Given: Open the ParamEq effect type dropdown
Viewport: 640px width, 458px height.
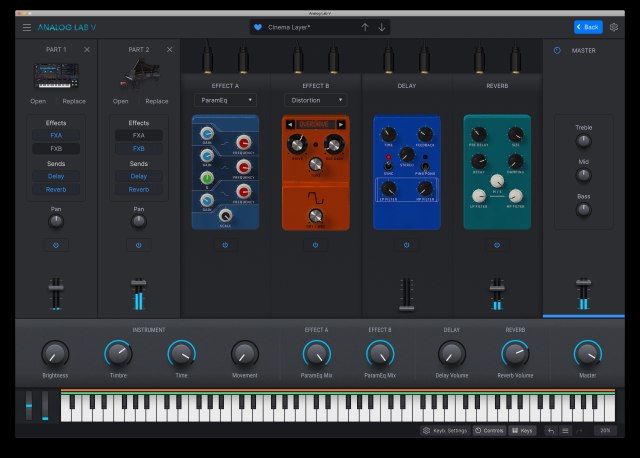Looking at the screenshot, I should click(225, 100).
